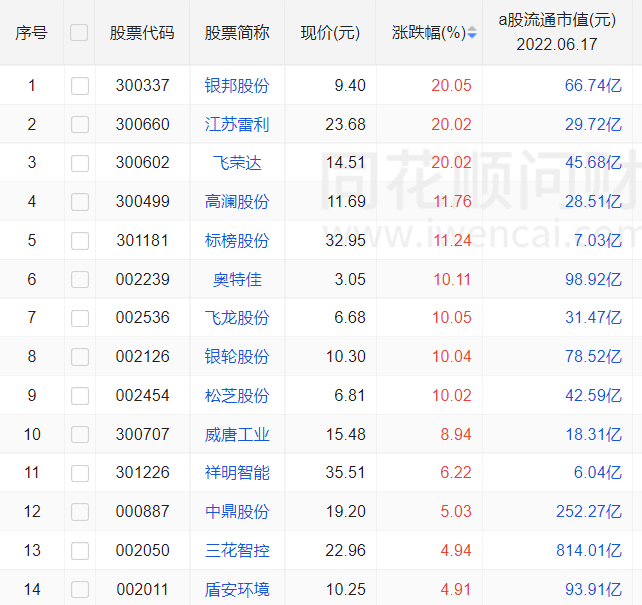Check the box for 威唐工业
This screenshot has height=605, width=642.
tap(80, 434)
